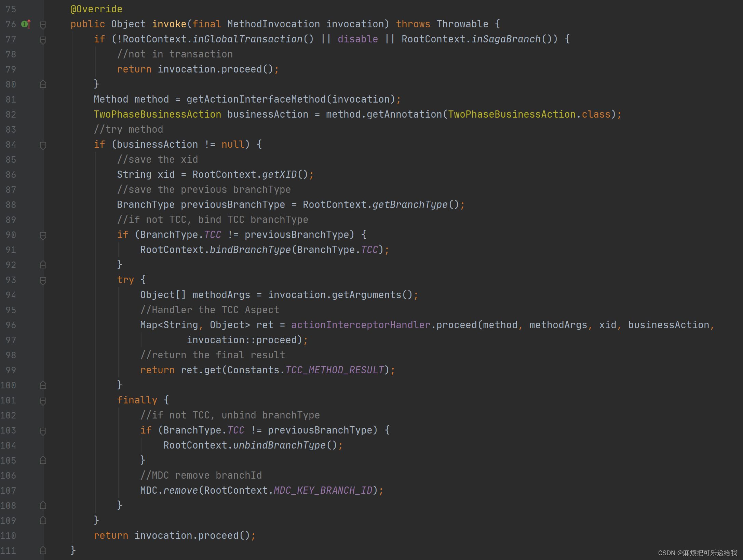The width and height of the screenshot is (743, 560).
Task: Click the MDC.remove method call
Action: pyautogui.click(x=169, y=491)
